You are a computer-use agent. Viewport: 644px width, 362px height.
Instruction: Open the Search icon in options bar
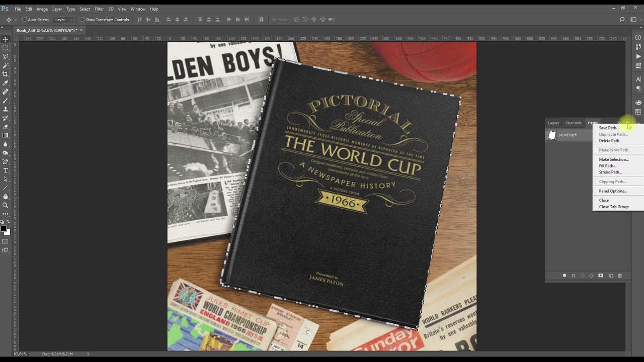[x=622, y=20]
